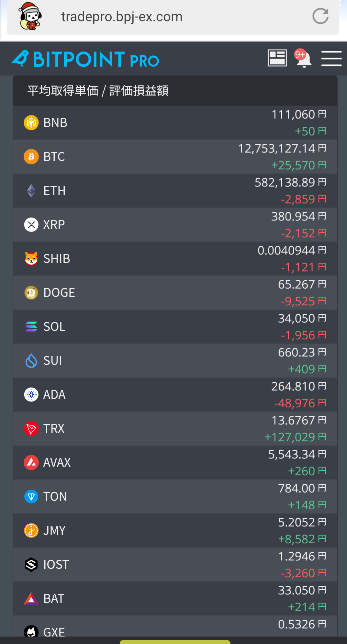
Task: Tap the TRX coin icon
Action: 31,429
